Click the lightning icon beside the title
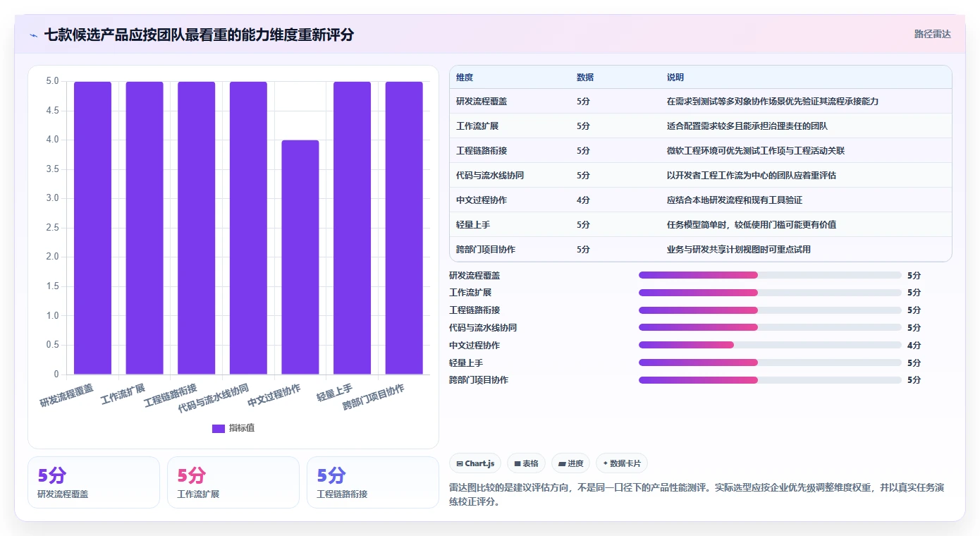Viewport: 980px width, 536px height. pos(34,35)
